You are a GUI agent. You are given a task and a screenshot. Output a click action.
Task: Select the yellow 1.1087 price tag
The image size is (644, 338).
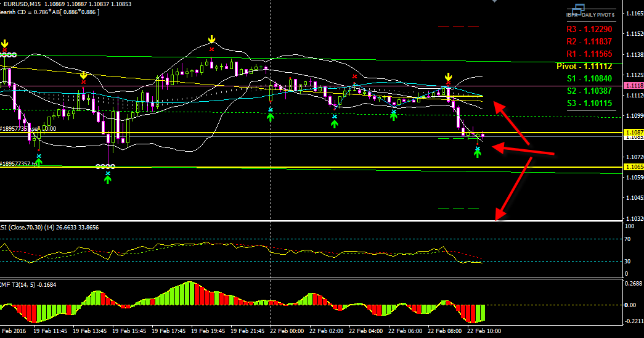point(634,133)
